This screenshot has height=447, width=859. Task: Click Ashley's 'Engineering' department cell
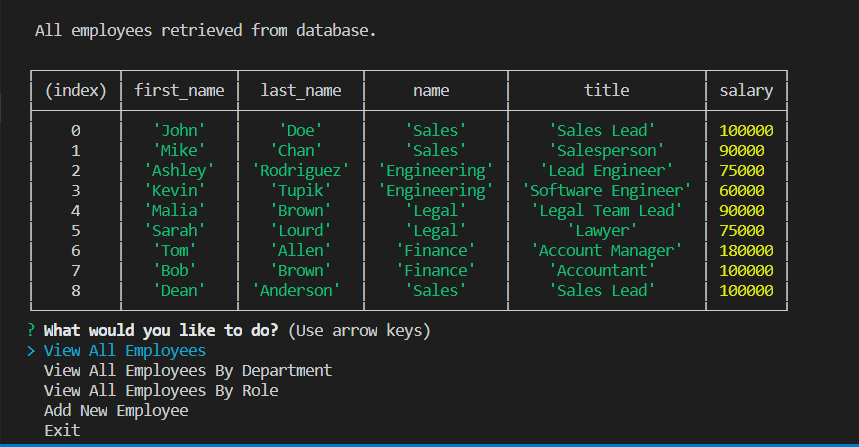click(x=436, y=170)
